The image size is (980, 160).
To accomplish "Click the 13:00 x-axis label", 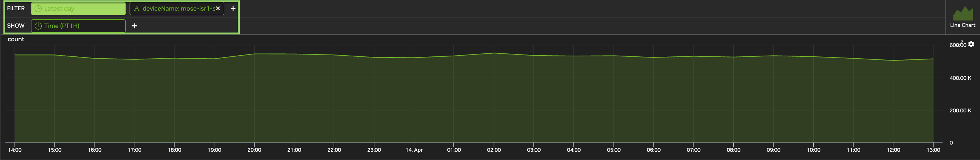I will click(933, 150).
